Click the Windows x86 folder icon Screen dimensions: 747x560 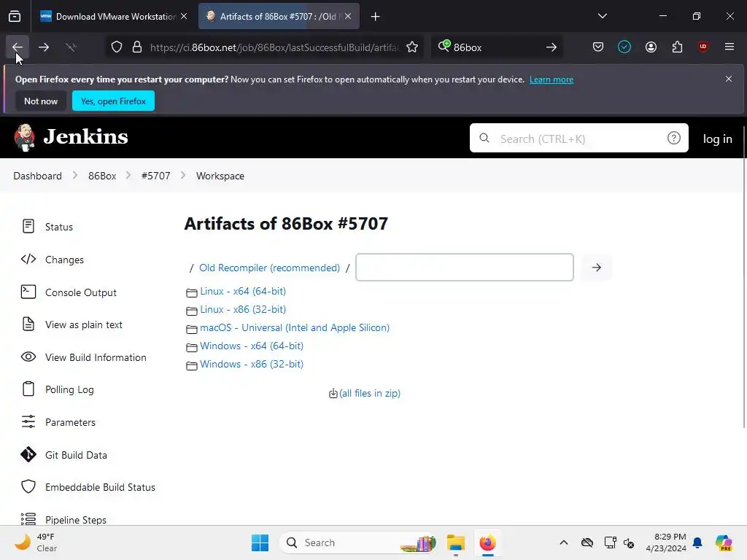pos(192,365)
